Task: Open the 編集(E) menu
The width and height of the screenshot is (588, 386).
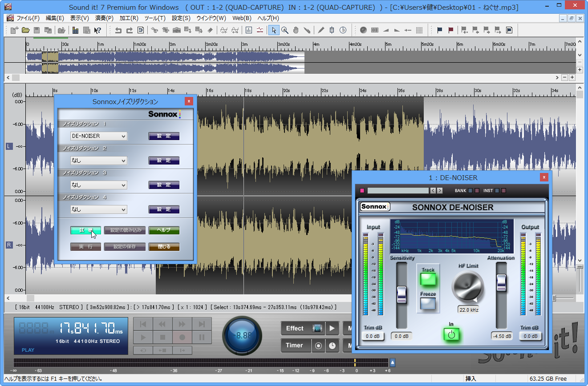Action: click(x=55, y=18)
